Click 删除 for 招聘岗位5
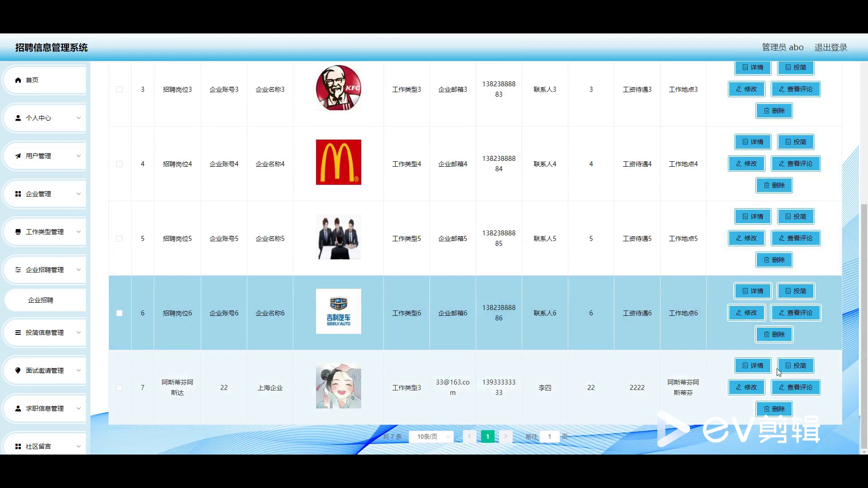The image size is (868, 488). pos(774,260)
